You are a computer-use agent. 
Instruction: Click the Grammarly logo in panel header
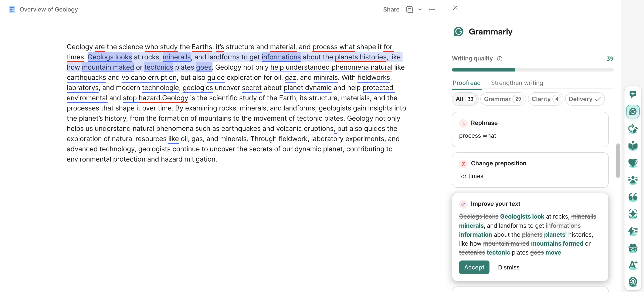point(458,31)
